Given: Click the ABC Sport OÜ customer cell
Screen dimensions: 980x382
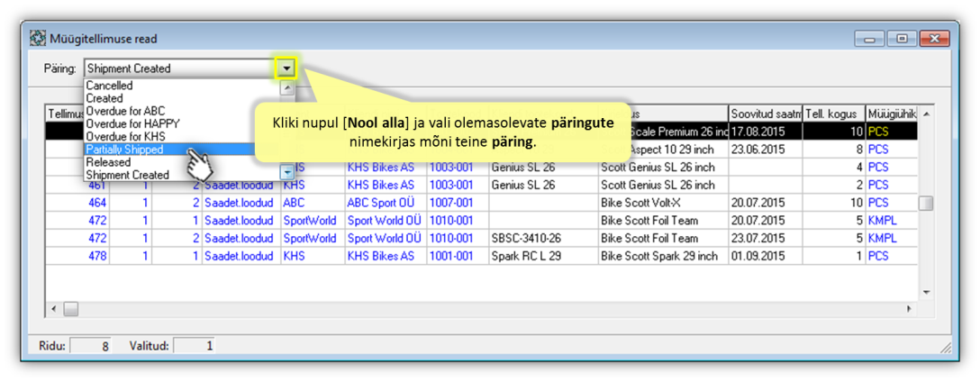Looking at the screenshot, I should 386,203.
